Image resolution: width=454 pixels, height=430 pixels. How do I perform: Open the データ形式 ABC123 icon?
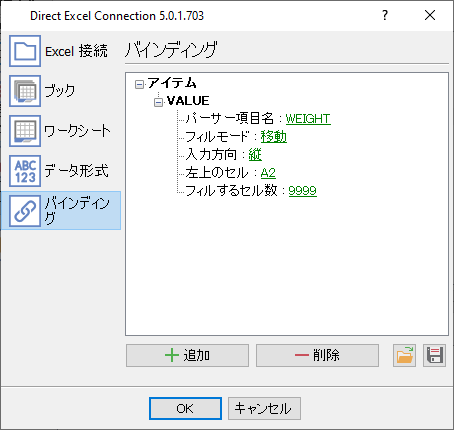(x=25, y=171)
